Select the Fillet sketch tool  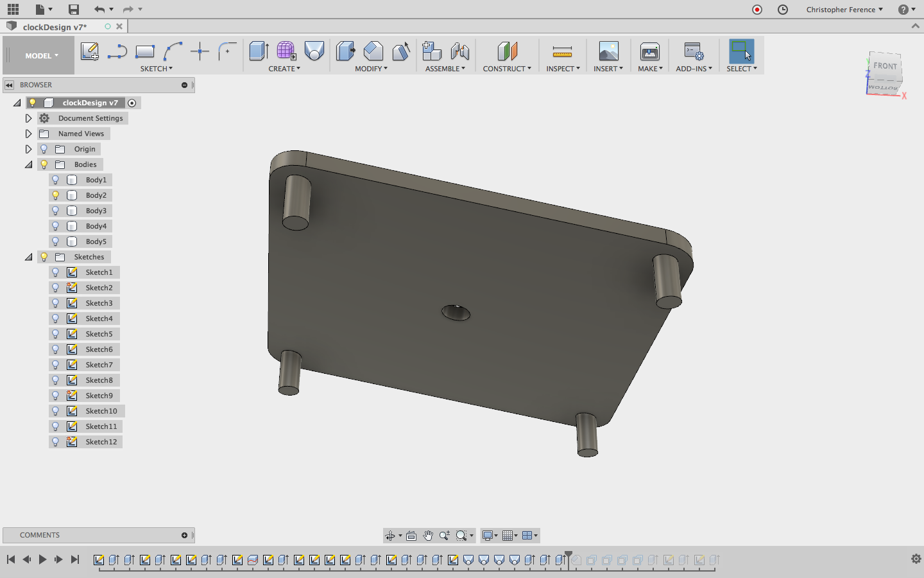click(227, 51)
